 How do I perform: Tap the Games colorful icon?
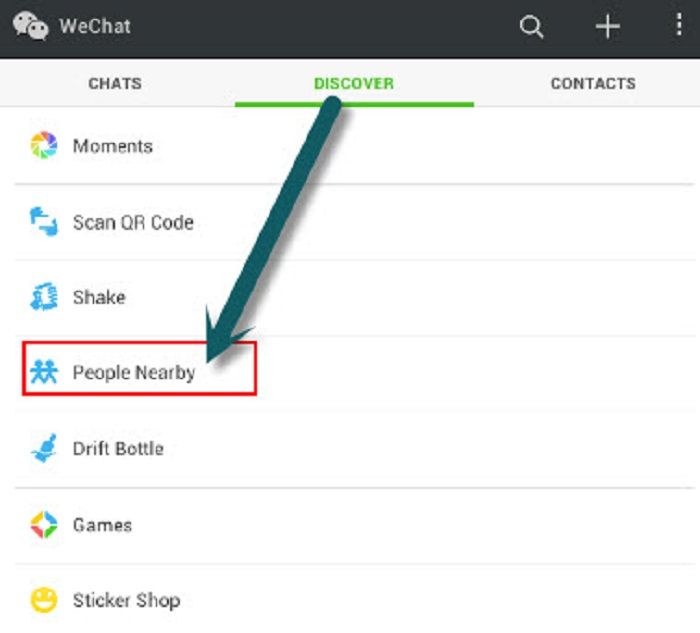[44, 525]
